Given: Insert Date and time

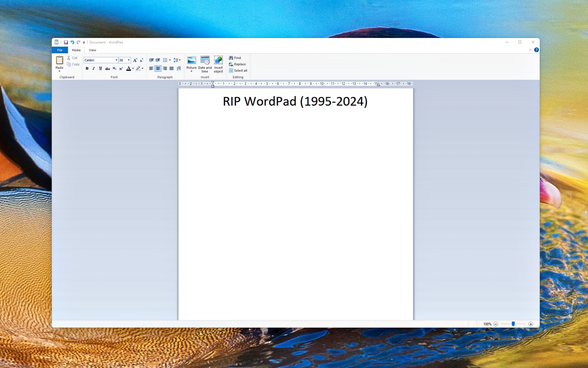Looking at the screenshot, I should pyautogui.click(x=205, y=64).
